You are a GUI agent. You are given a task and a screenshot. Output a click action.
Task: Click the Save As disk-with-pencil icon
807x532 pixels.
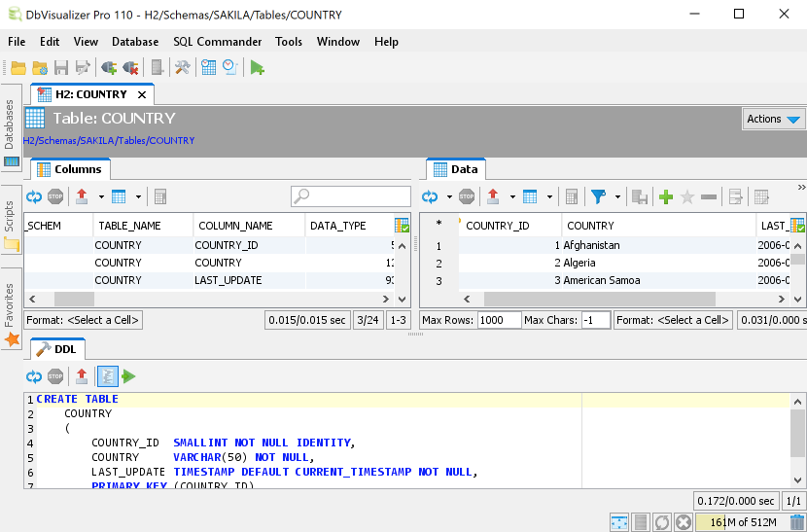pos(83,67)
